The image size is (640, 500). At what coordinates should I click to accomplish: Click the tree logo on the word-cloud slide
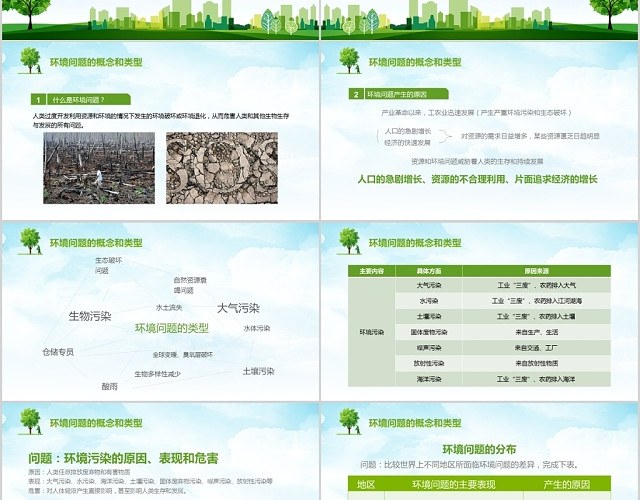pyautogui.click(x=30, y=241)
